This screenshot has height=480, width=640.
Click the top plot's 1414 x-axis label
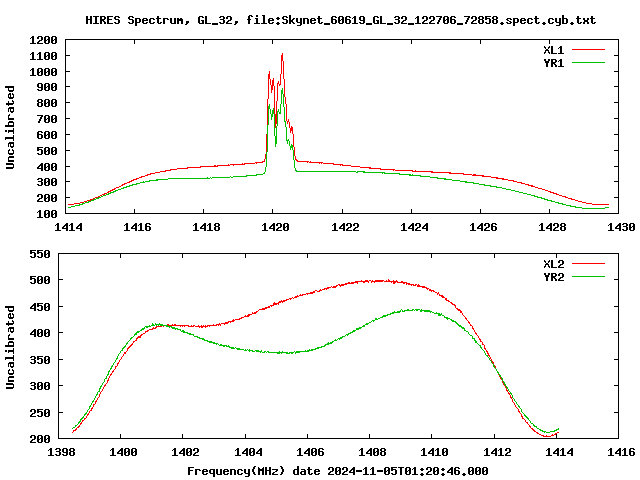click(68, 227)
